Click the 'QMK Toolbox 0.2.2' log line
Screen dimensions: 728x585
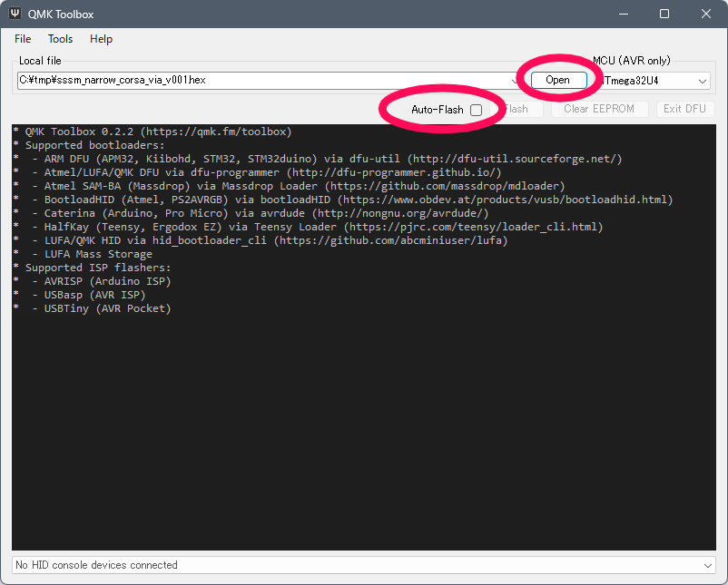(152, 132)
